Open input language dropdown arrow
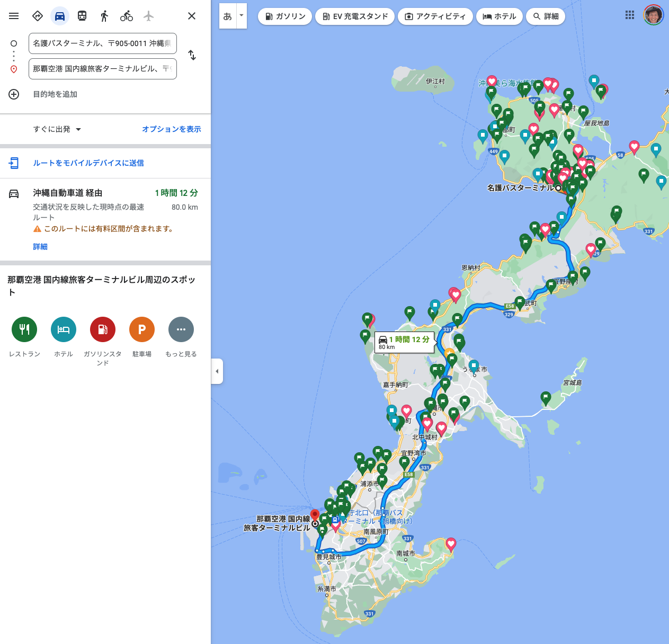Image resolution: width=669 pixels, height=644 pixels. pyautogui.click(x=242, y=15)
